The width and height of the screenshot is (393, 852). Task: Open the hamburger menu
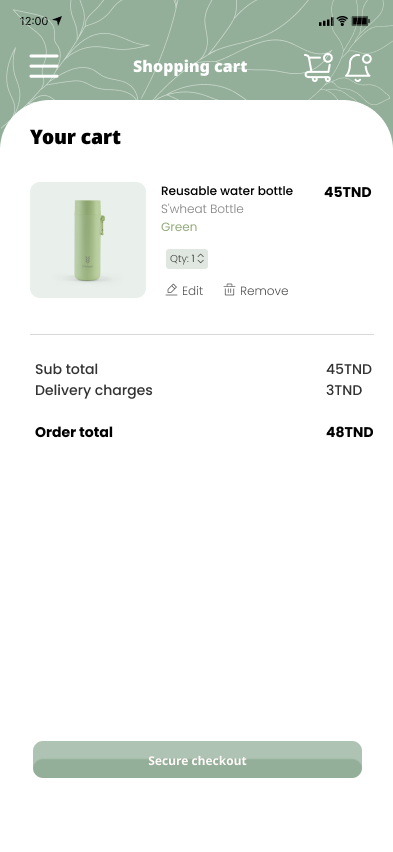coord(44,66)
